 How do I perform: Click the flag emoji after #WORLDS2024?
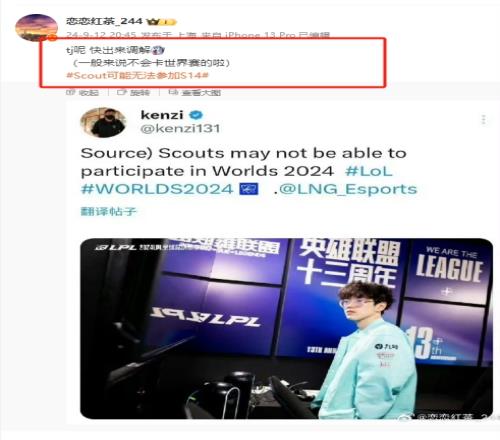[x=249, y=189]
